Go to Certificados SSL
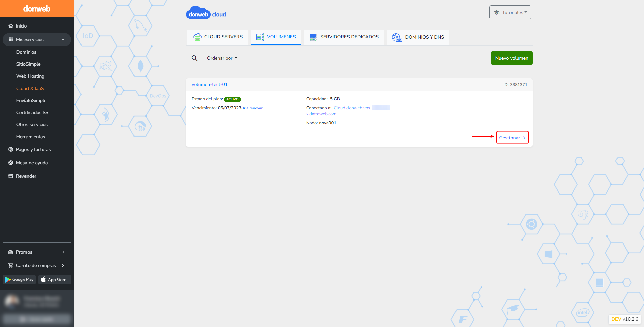Image resolution: width=644 pixels, height=327 pixels. click(34, 112)
